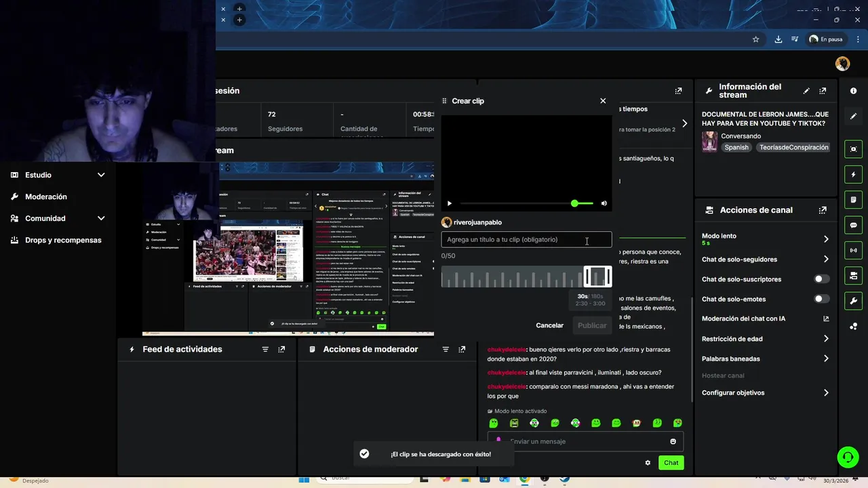Viewport: 868px width, 488px height.
Task: Open the Windows Start button
Action: 304,479
